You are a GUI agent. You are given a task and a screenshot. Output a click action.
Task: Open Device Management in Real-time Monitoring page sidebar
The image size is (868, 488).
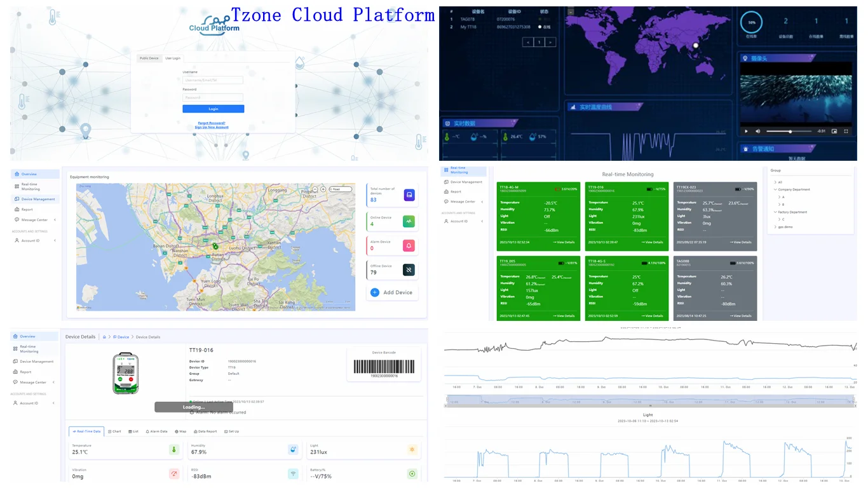pyautogui.click(x=463, y=182)
